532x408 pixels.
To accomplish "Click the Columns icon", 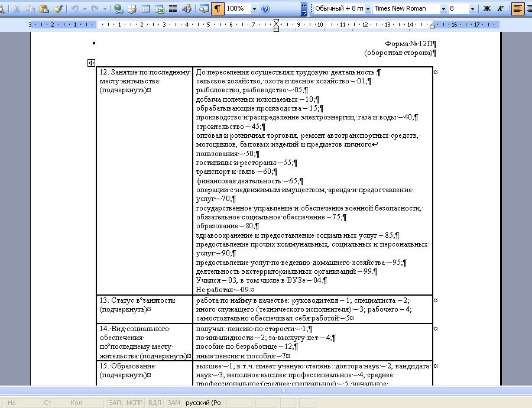I will click(173, 9).
